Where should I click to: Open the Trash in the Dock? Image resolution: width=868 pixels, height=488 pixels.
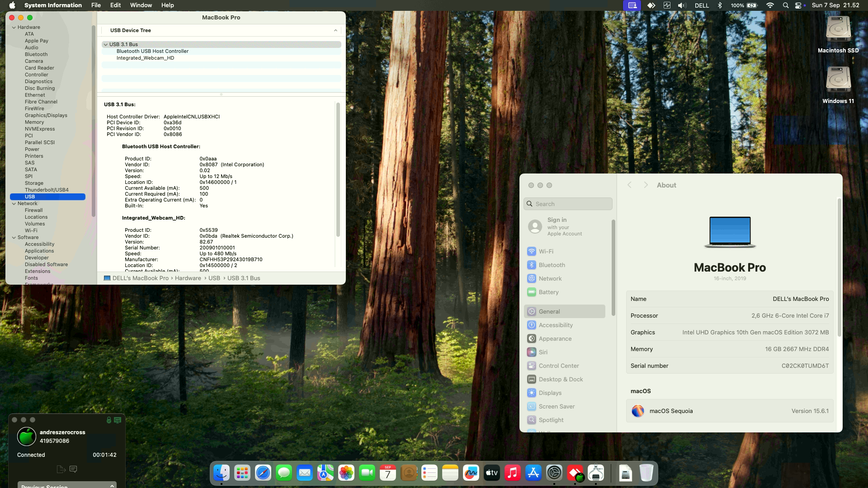pos(646,473)
